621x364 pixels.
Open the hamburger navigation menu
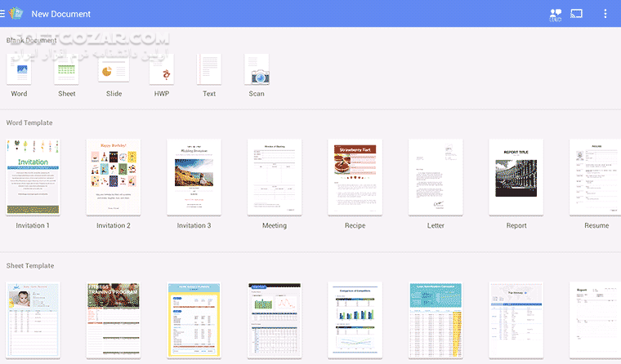pyautogui.click(x=2, y=14)
